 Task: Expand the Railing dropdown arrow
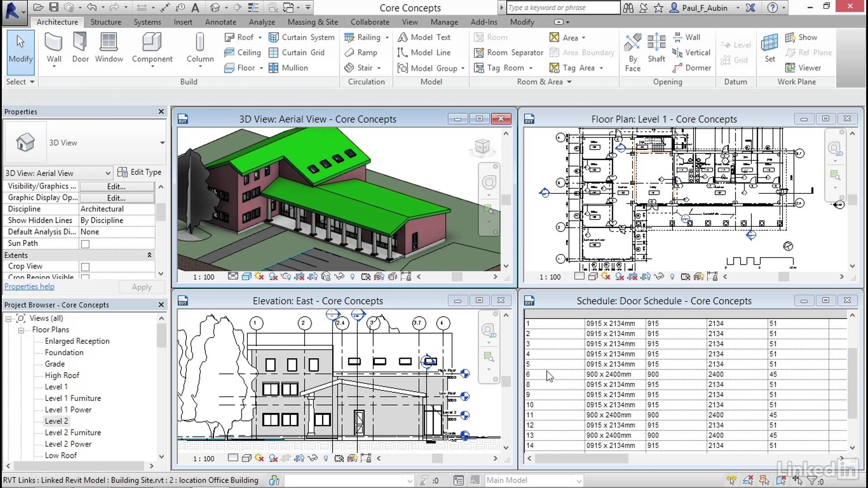(x=387, y=38)
